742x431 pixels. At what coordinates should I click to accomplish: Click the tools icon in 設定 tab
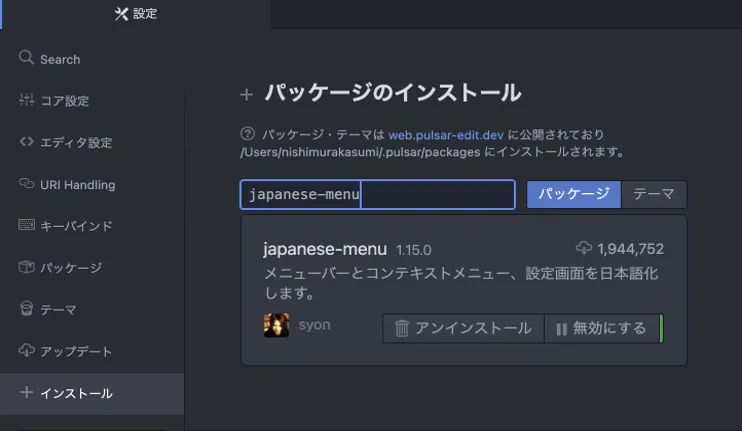pyautogui.click(x=121, y=14)
